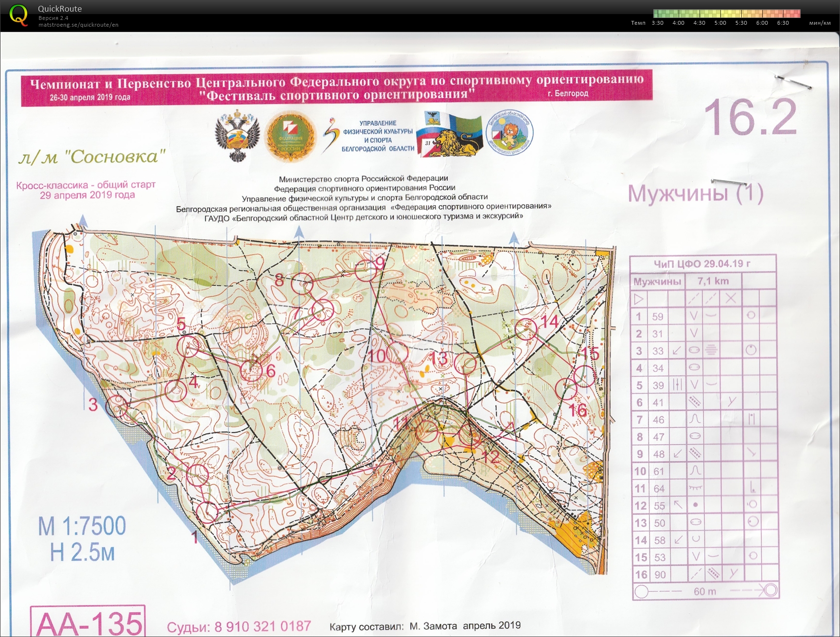Click control sheet row 9, code 48
The image size is (840, 637).
point(704,454)
